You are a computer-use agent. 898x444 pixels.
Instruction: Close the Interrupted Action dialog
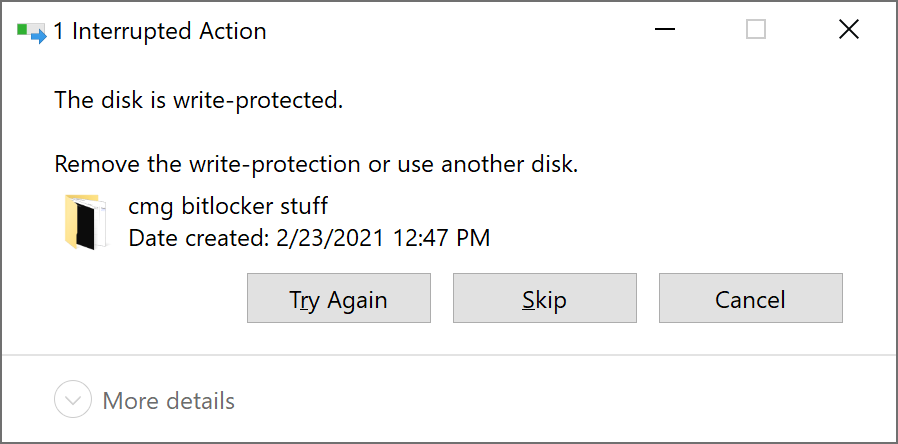click(x=849, y=29)
